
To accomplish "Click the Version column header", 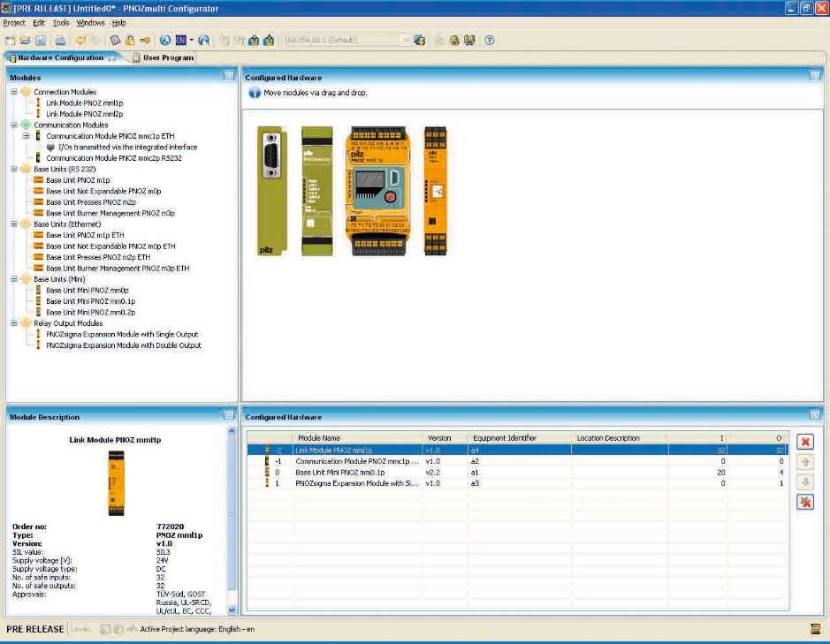I will [445, 438].
